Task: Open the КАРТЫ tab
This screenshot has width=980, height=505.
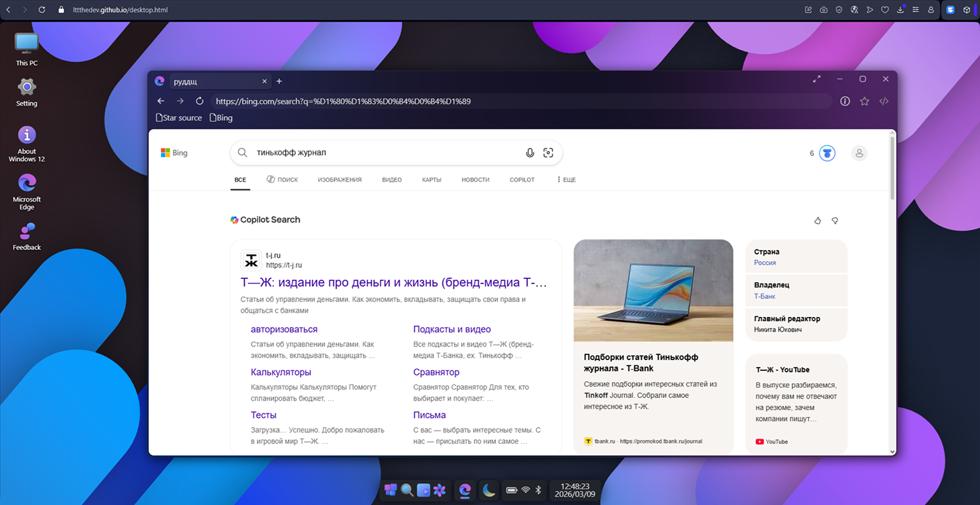Action: point(432,180)
